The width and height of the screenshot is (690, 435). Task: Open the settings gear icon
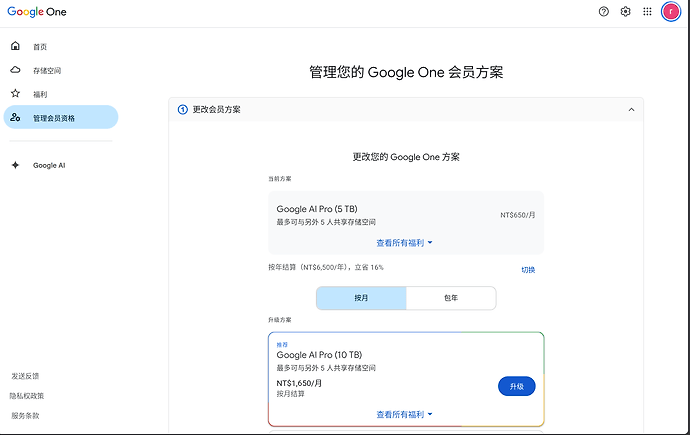[625, 11]
